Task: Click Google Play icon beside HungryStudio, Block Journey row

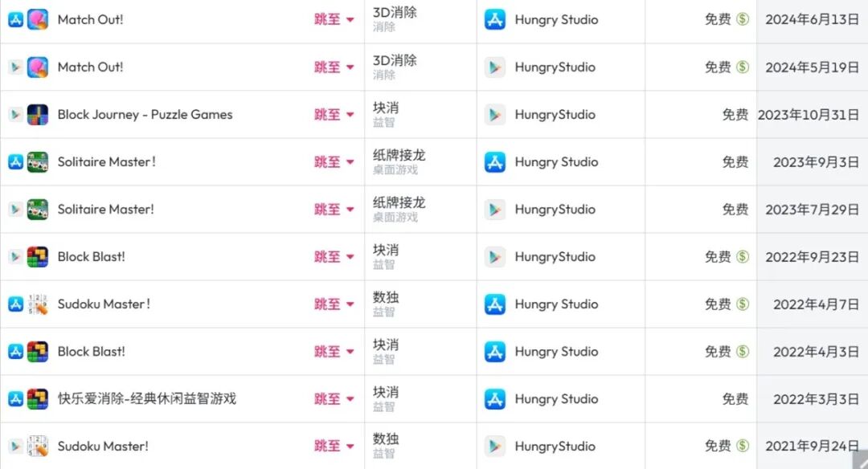Action: pos(495,115)
